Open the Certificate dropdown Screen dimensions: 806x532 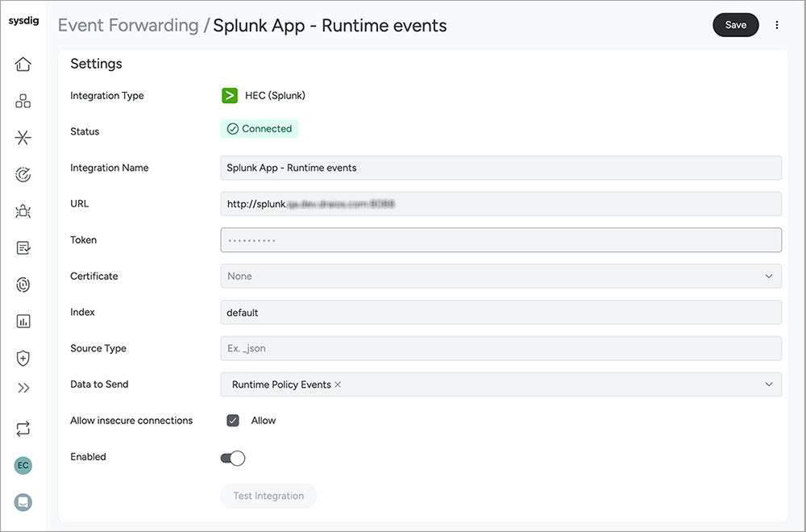click(x=501, y=276)
